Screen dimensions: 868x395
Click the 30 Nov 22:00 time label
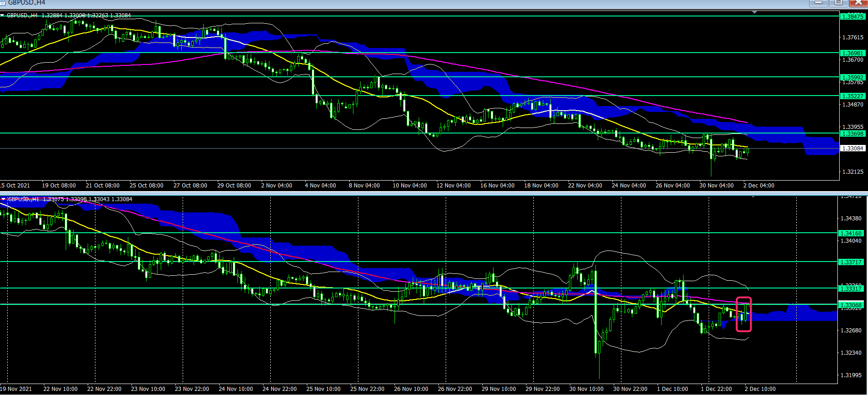(630, 389)
